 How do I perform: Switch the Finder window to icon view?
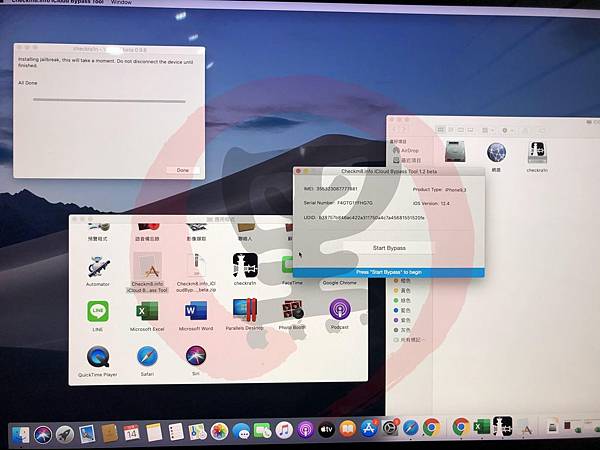tap(441, 130)
